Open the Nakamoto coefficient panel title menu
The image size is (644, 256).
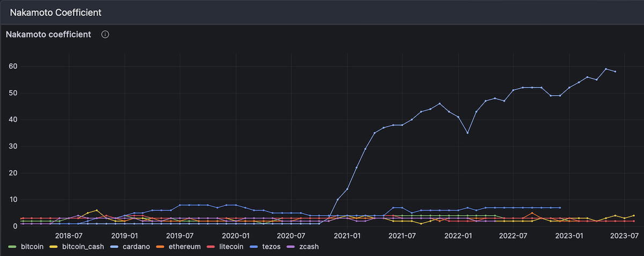tap(48, 34)
